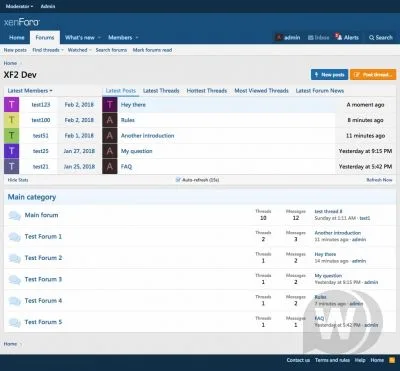Viewport: 400px width, 371px height.
Task: Go to the Home nav tab
Action: (x=16, y=38)
